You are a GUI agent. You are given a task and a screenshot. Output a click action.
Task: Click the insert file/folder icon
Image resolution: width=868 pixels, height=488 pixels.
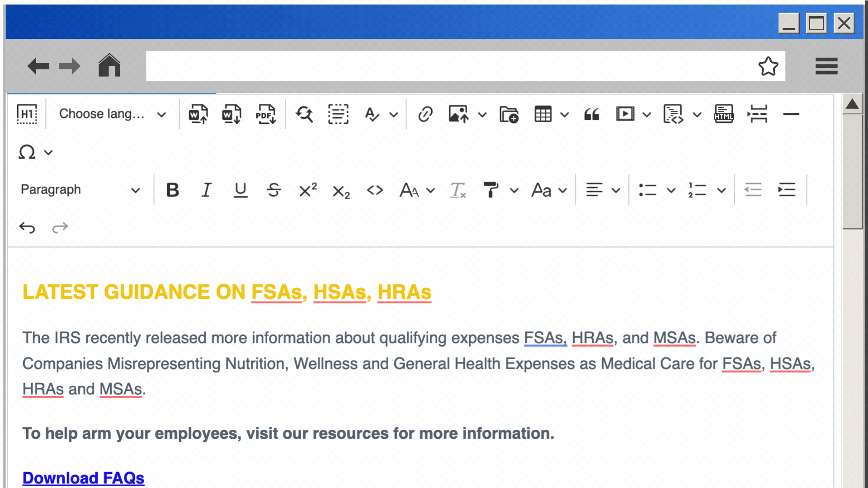pos(509,114)
